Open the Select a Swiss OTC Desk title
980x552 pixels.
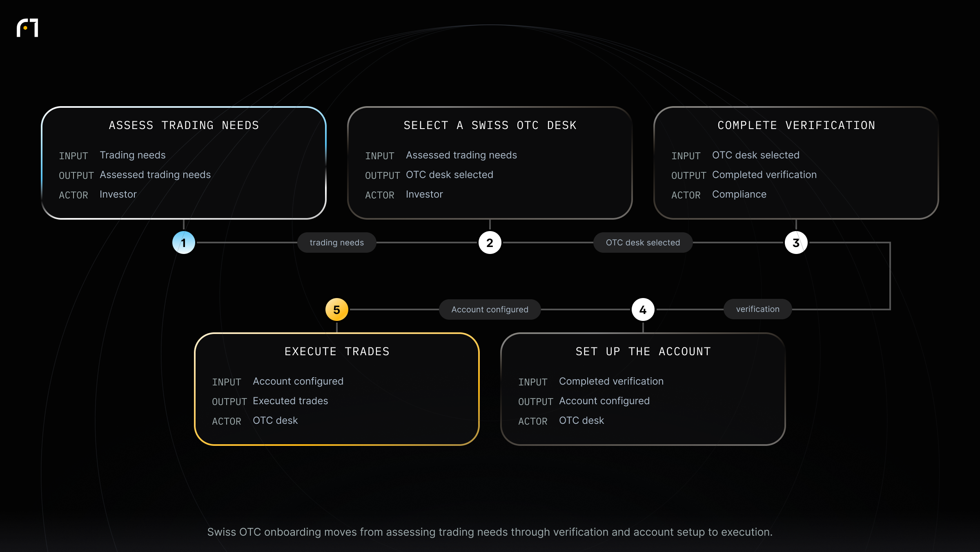[x=490, y=125]
